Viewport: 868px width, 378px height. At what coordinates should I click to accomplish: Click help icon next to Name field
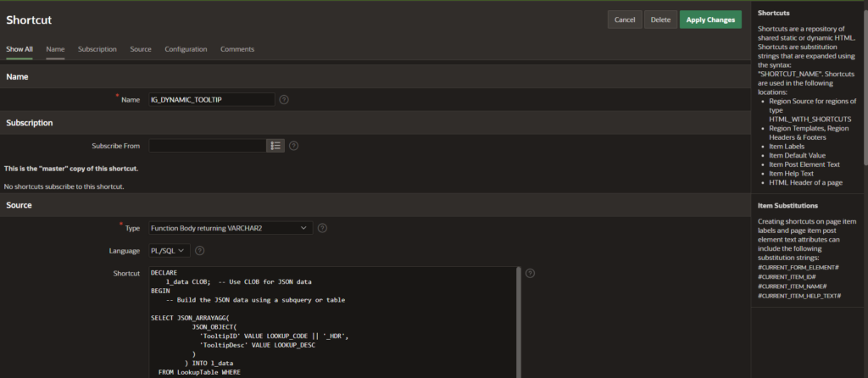point(284,99)
